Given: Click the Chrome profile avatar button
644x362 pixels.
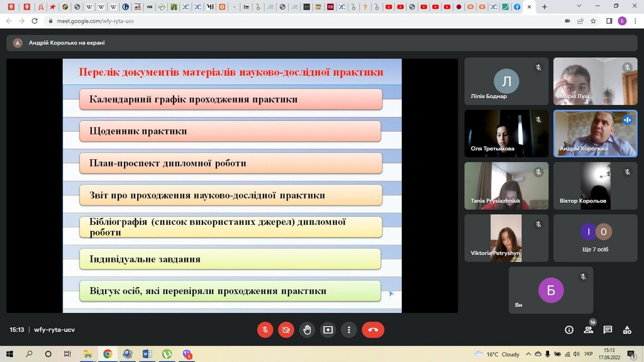Looking at the screenshot, I should click(622, 21).
